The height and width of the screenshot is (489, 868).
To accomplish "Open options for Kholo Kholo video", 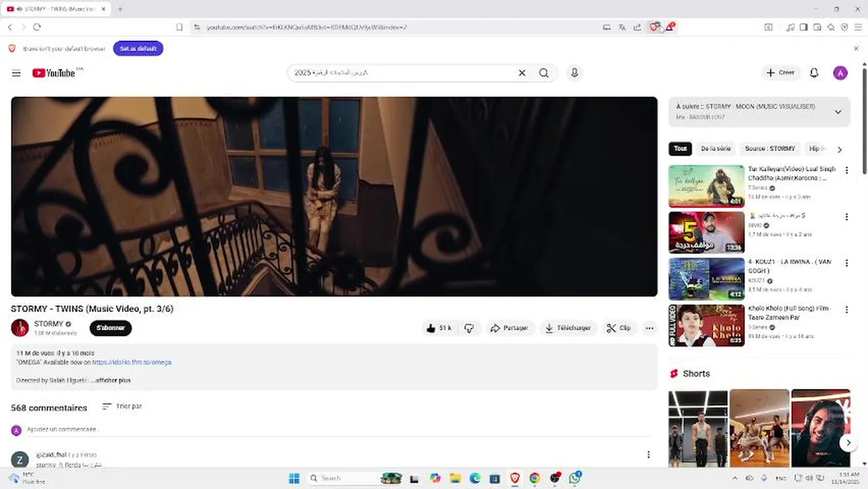I will (x=846, y=310).
